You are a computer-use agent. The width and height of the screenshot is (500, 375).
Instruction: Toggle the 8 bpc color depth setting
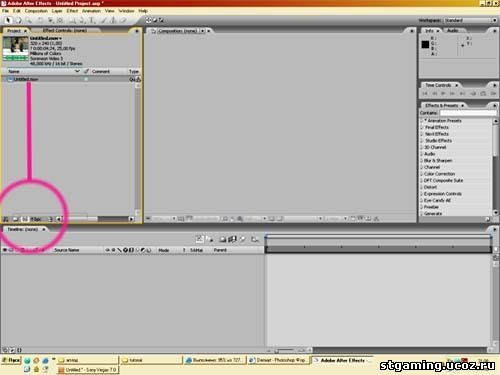[36, 219]
